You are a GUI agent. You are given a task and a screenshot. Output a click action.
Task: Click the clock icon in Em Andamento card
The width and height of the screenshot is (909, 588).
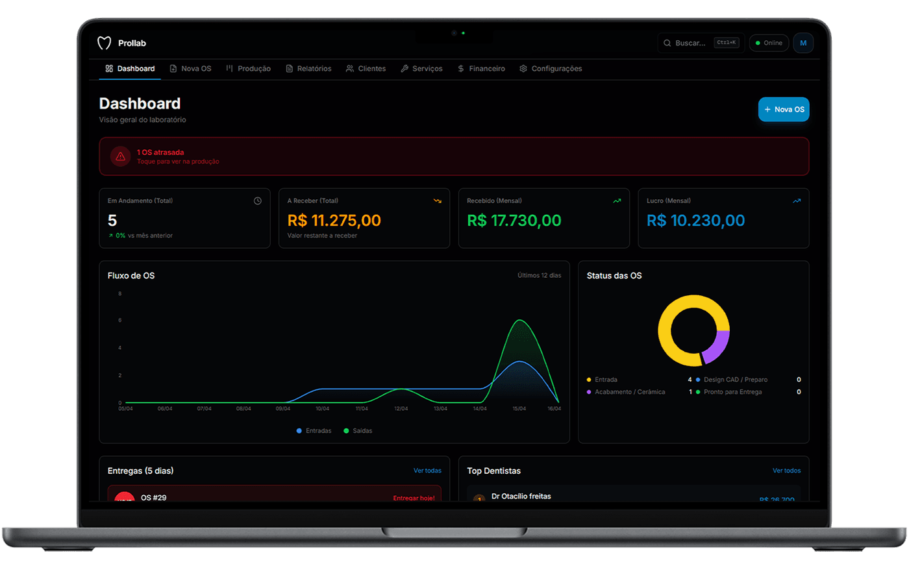pyautogui.click(x=258, y=201)
